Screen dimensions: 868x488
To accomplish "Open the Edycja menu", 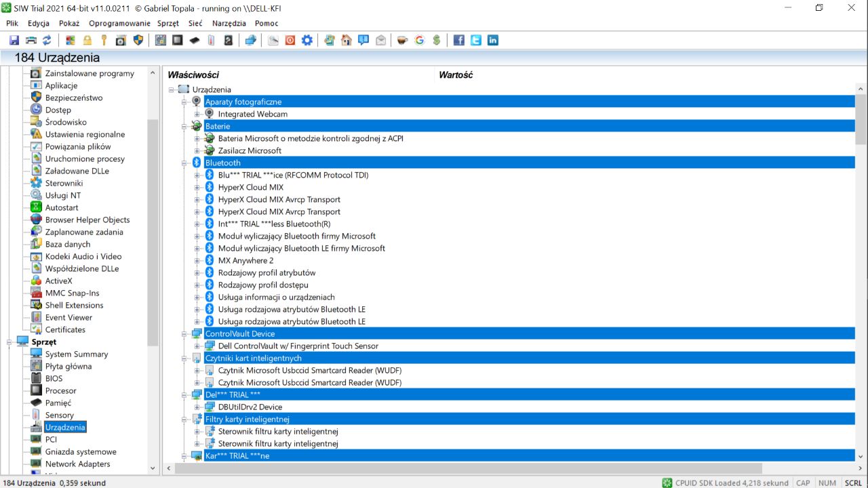I will (39, 23).
